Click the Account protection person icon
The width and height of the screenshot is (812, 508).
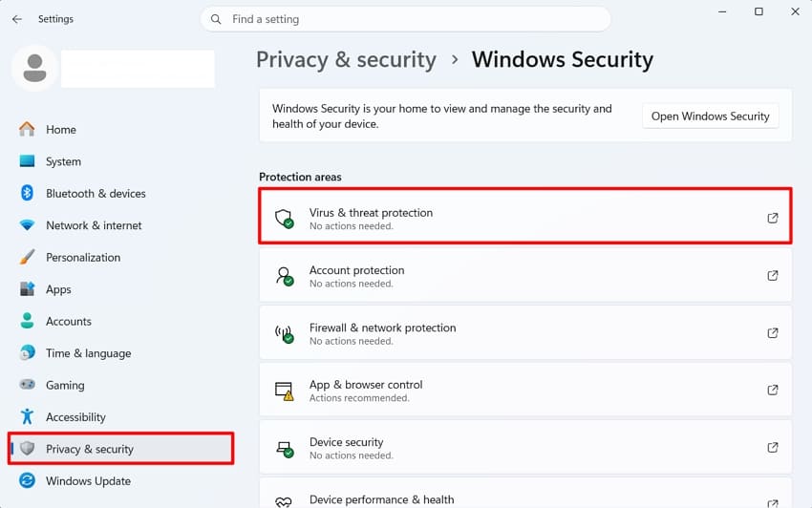(285, 276)
